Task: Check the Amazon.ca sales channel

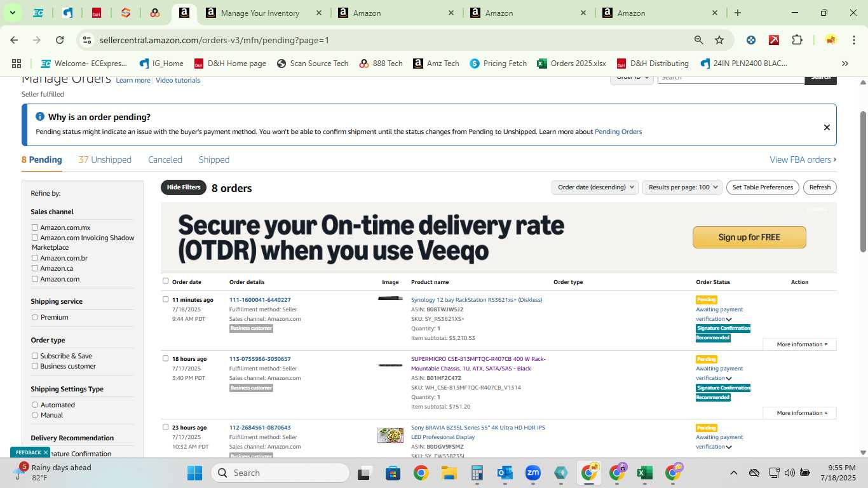Action: 35,268
